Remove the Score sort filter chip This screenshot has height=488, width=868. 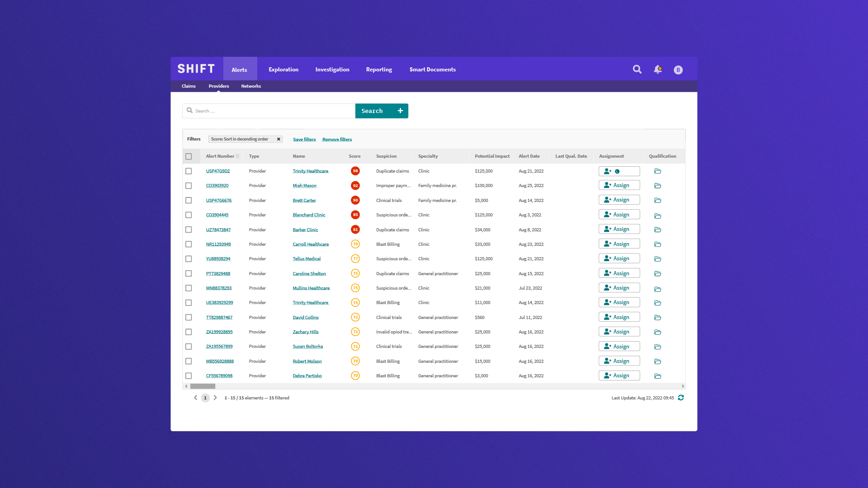tap(278, 139)
